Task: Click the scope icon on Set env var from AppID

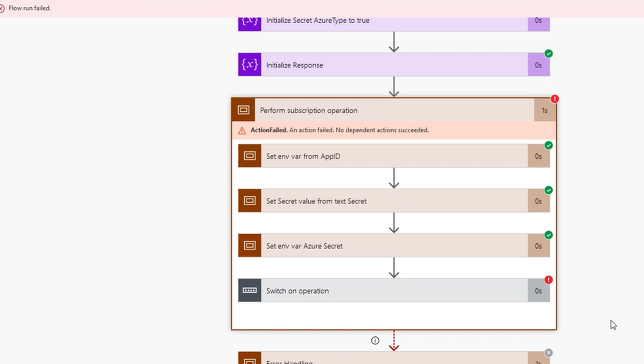Action: point(249,156)
